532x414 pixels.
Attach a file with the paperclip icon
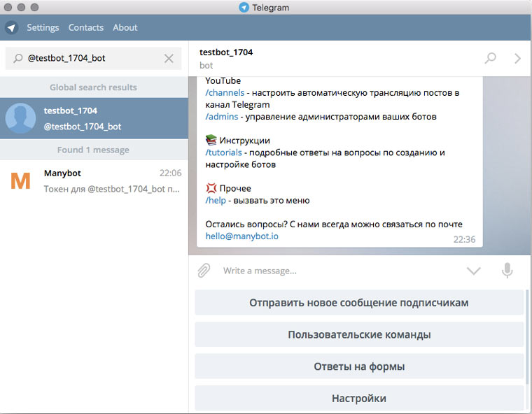coord(204,271)
